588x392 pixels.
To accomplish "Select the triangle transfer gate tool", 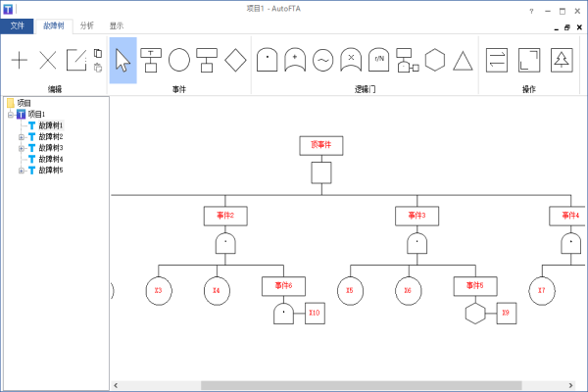I will click(463, 61).
